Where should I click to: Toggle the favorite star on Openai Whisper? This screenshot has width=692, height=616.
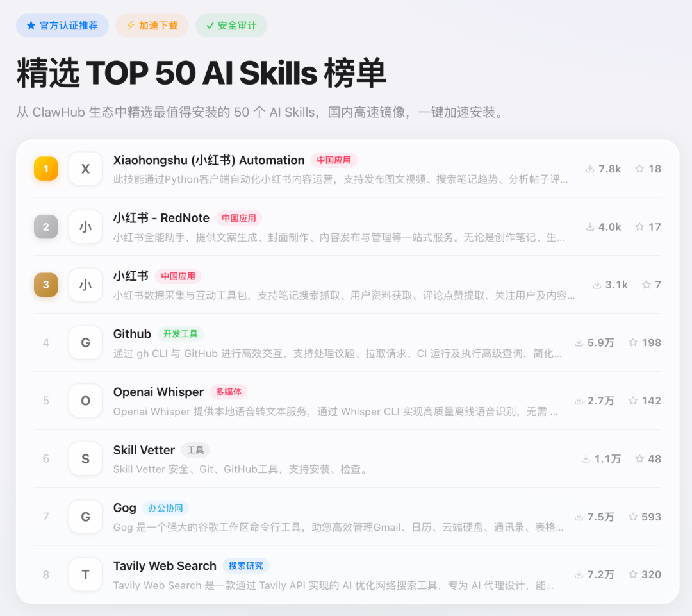pos(635,400)
